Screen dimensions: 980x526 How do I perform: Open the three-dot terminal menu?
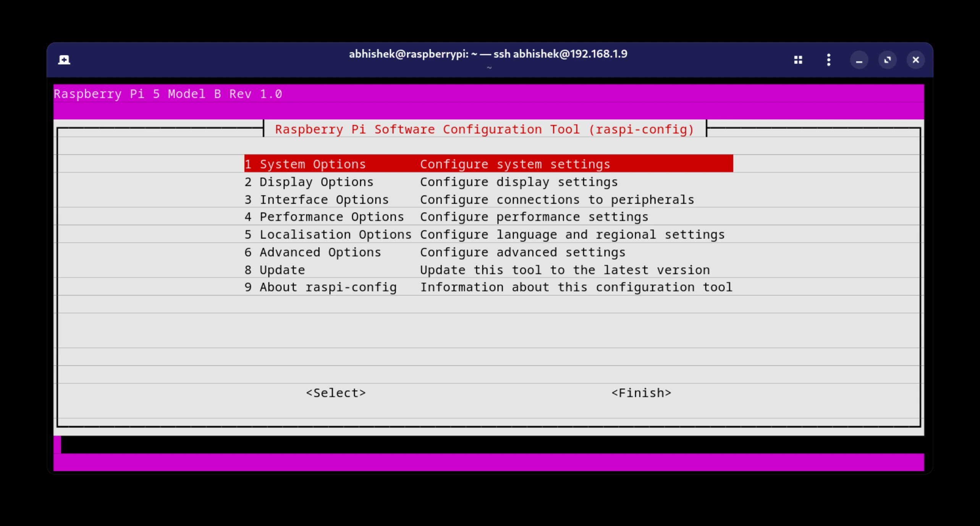tap(828, 60)
